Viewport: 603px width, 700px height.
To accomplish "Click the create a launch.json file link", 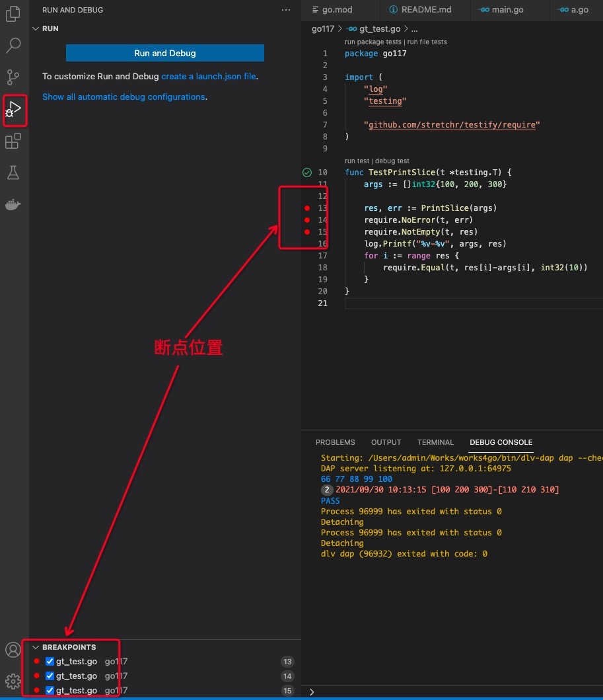I will tap(209, 76).
